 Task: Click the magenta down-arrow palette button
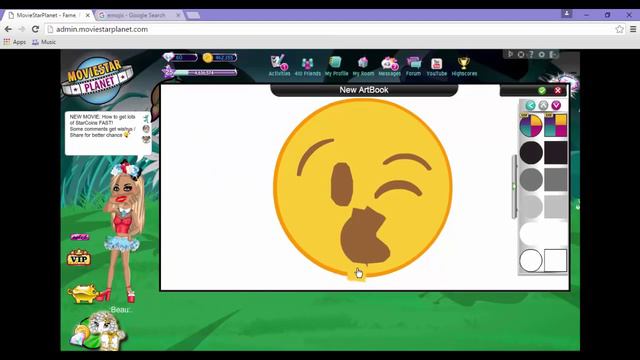click(x=556, y=105)
